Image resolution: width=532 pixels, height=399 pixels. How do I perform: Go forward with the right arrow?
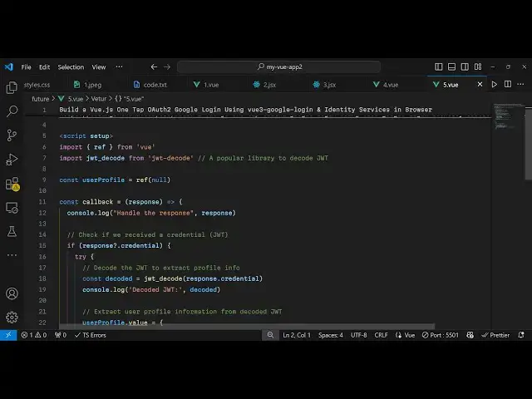click(167, 66)
